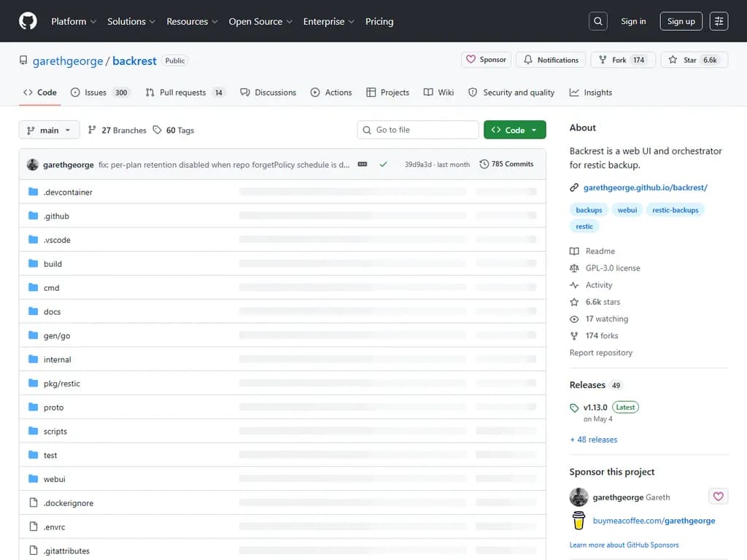Click the bell Notifications button

[x=551, y=60]
